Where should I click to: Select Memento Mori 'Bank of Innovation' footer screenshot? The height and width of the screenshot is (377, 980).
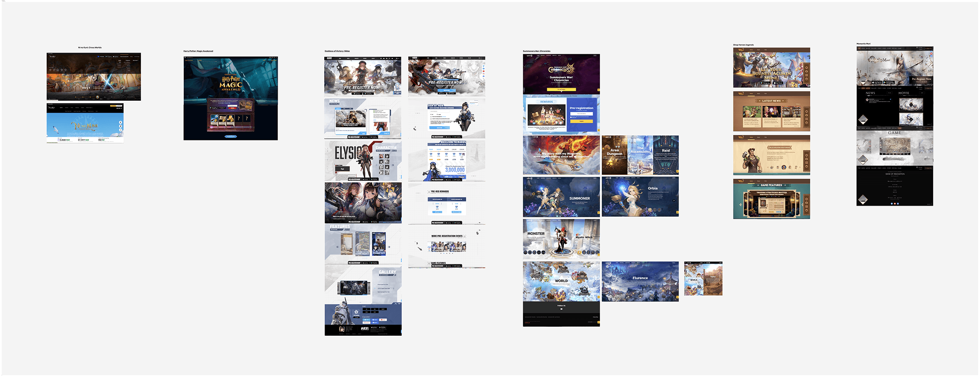tap(895, 186)
